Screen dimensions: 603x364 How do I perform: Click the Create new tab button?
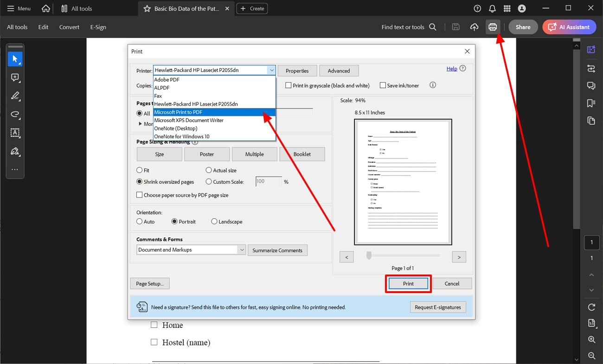(252, 8)
